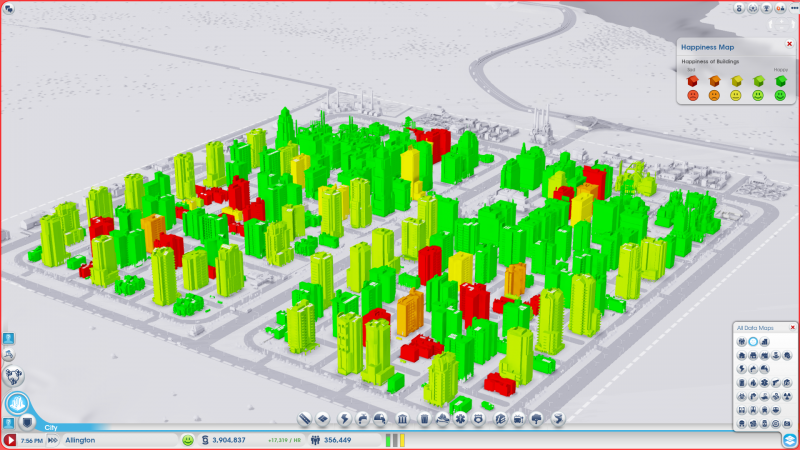800x450 pixels.
Task: Click the yellow industrial demand bar
Action: pyautogui.click(x=403, y=440)
